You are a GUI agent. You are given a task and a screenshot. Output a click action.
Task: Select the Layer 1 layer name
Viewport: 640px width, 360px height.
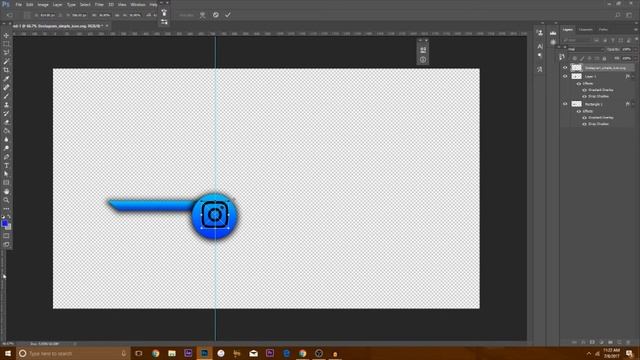tap(591, 77)
